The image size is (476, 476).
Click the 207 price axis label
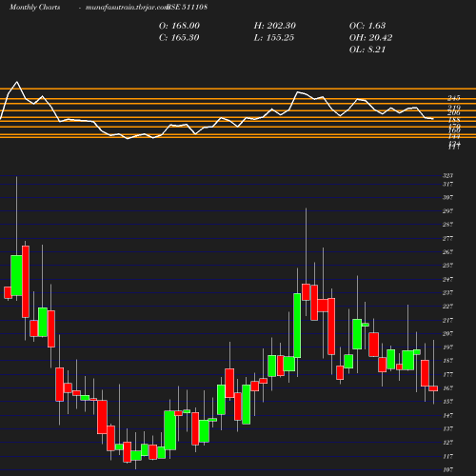(x=447, y=333)
